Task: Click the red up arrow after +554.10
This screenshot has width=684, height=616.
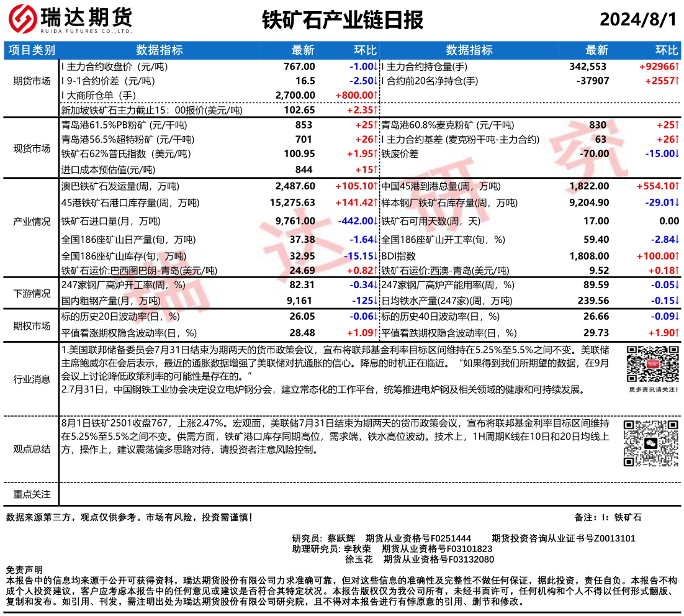Action: click(x=678, y=186)
